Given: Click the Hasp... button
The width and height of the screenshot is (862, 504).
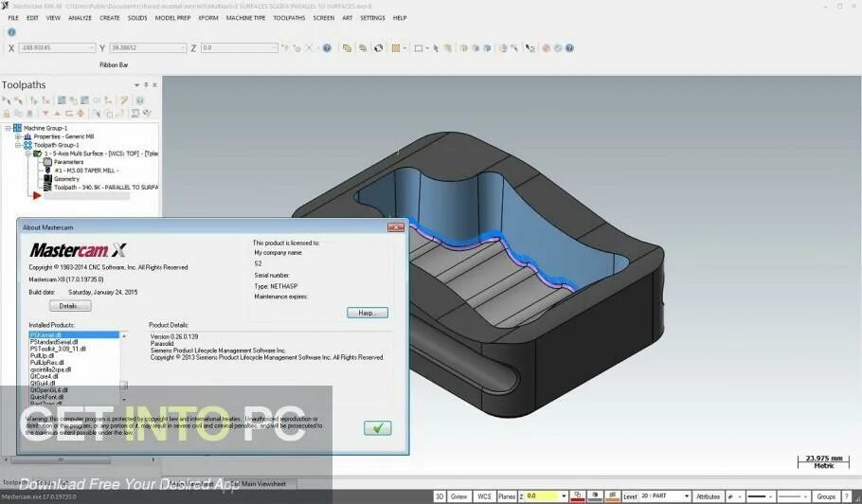Looking at the screenshot, I should [x=368, y=313].
